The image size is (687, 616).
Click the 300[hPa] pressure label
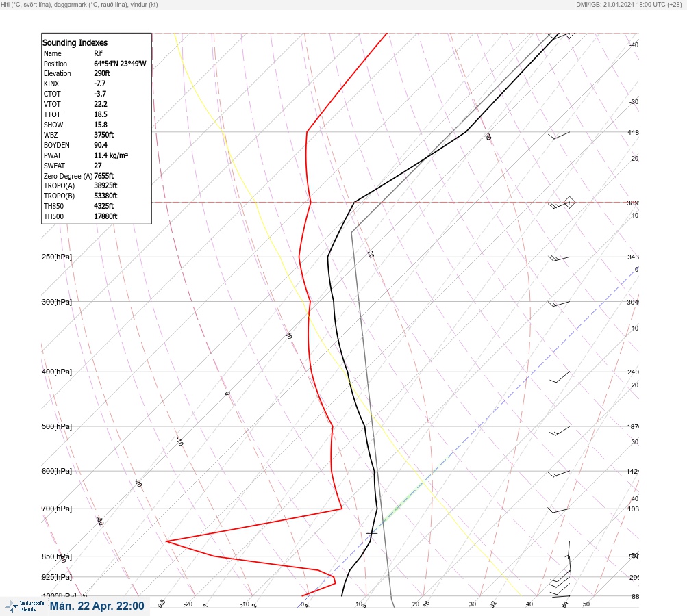[x=57, y=302]
